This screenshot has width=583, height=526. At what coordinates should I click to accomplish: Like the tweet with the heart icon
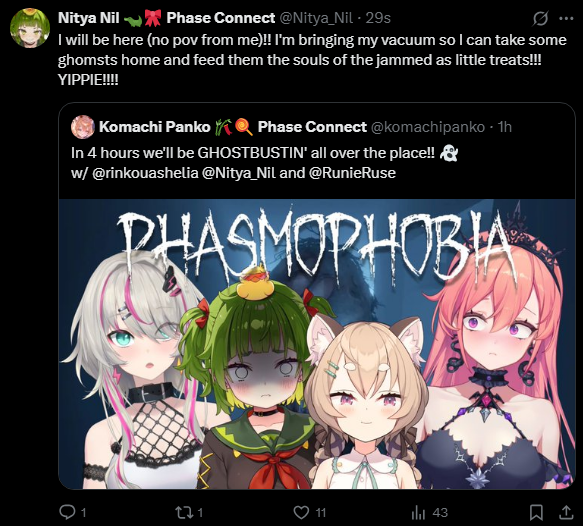(301, 513)
